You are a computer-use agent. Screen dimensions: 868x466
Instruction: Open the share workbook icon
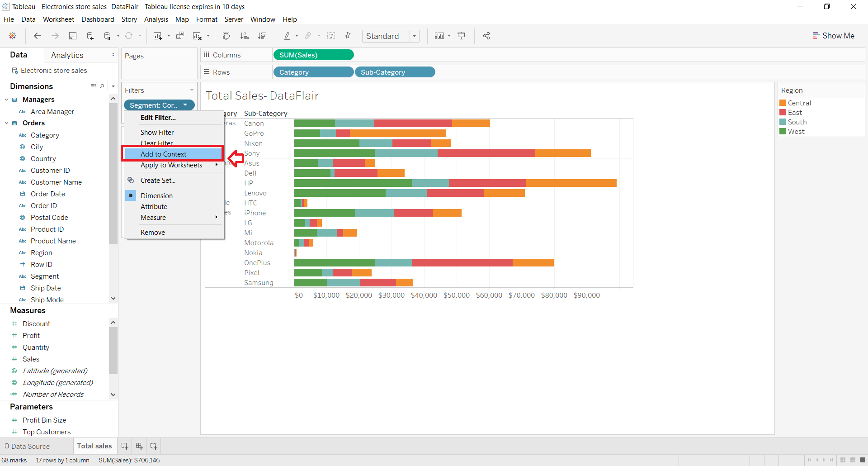[x=486, y=36]
